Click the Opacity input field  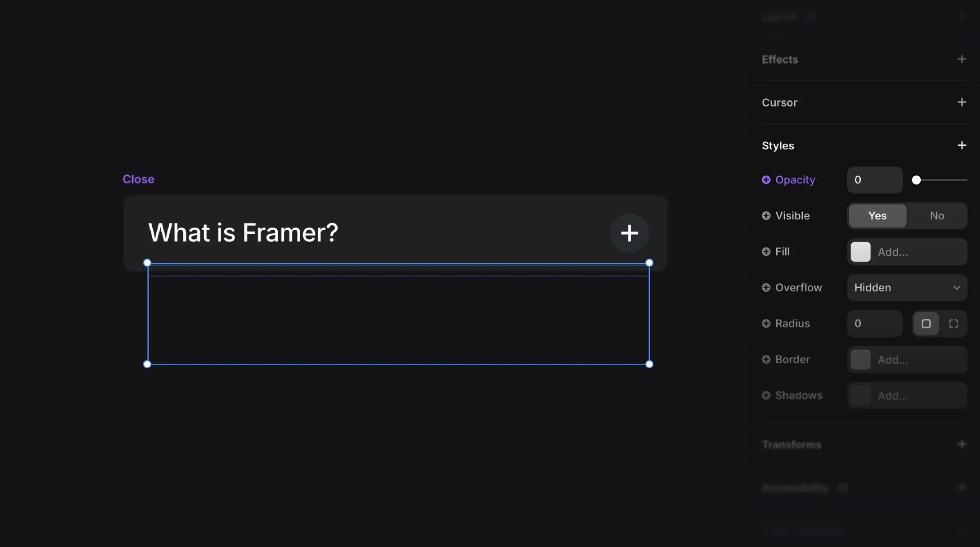pos(874,180)
